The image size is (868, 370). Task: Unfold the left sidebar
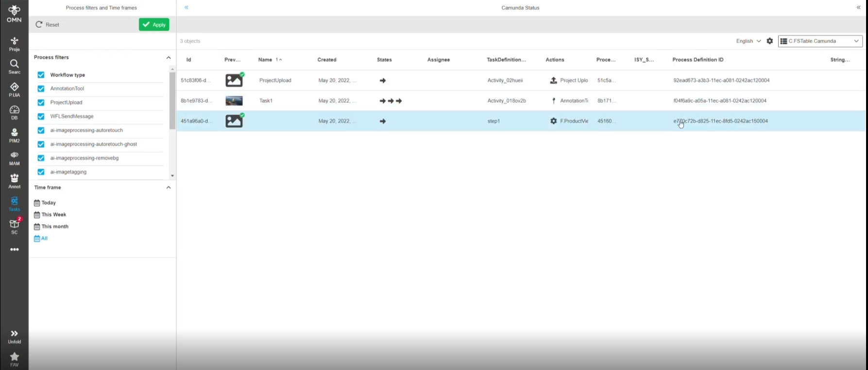(14, 336)
